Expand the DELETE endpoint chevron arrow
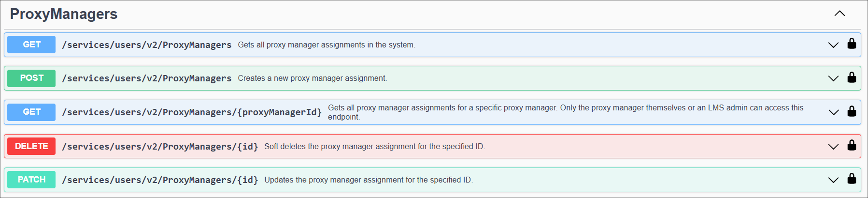Screen dimensions: 868x198 click(833, 146)
